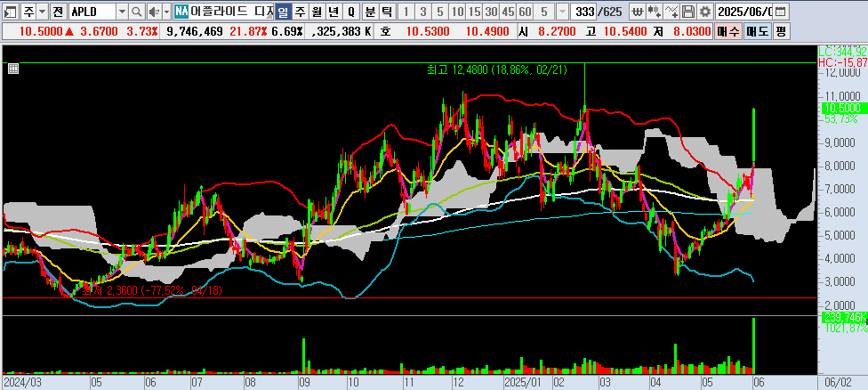Click the panel layout icon at toolbar start

(11, 11)
